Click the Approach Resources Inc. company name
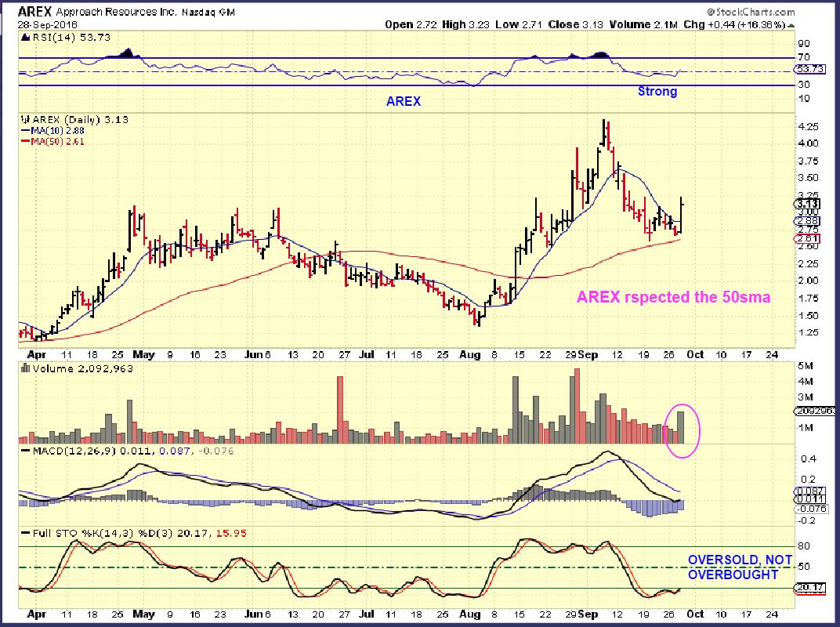 (116, 12)
